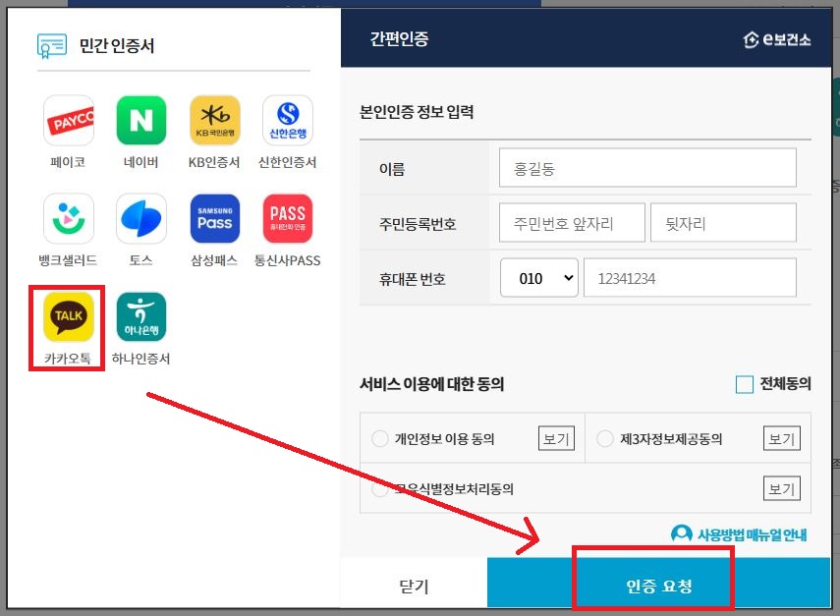Viewport: 840px width, 616px height.
Task: Click the 사용방법 매뉴얼 안내 person icon
Action: click(682, 533)
